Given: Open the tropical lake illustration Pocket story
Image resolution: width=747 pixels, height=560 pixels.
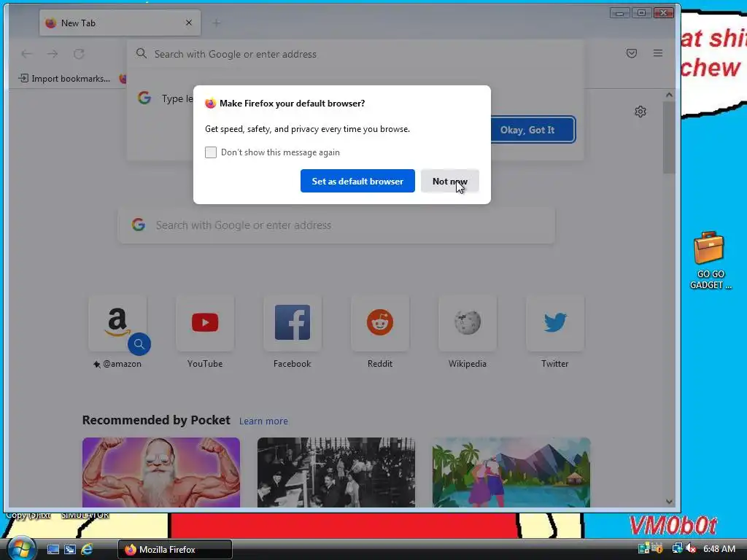Looking at the screenshot, I should point(511,472).
